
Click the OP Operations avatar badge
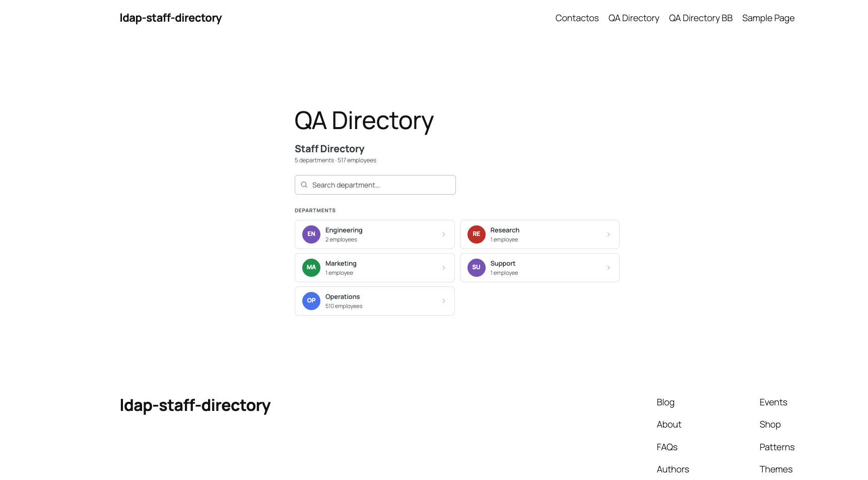[311, 301]
